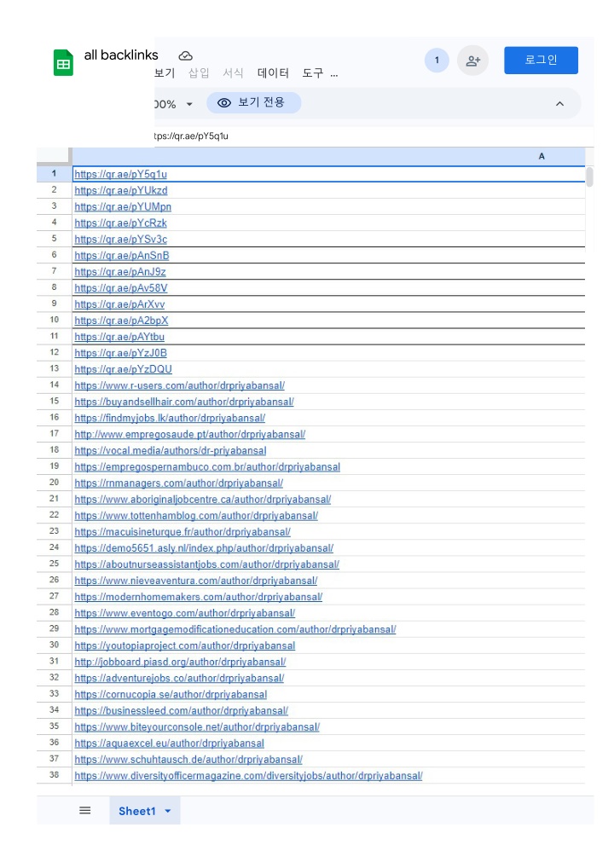The image size is (614, 868).
Task: Click the 로그인 sign-in button
Action: pos(541,60)
